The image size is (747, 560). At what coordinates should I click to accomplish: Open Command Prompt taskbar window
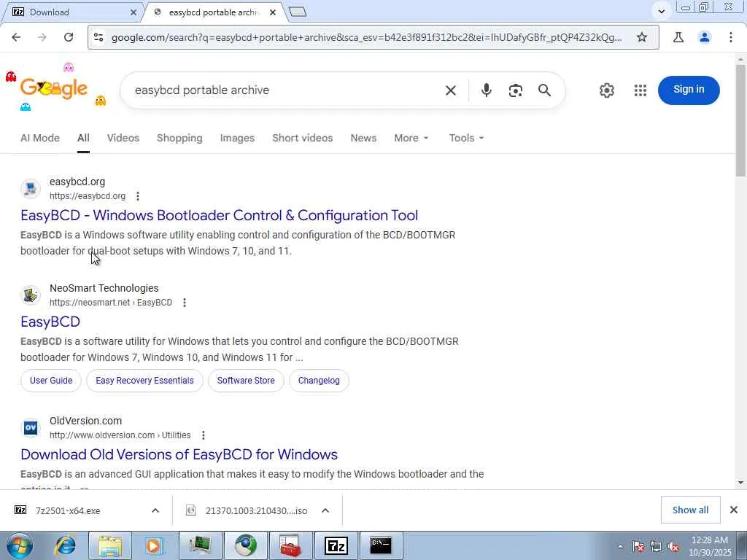[381, 545]
